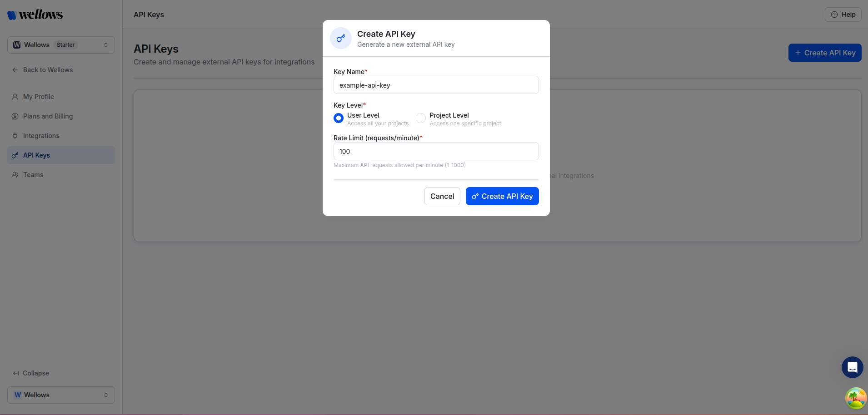Screen dimensions: 868x415
Task: Cancel the Create API Key dialog
Action: [442, 196]
